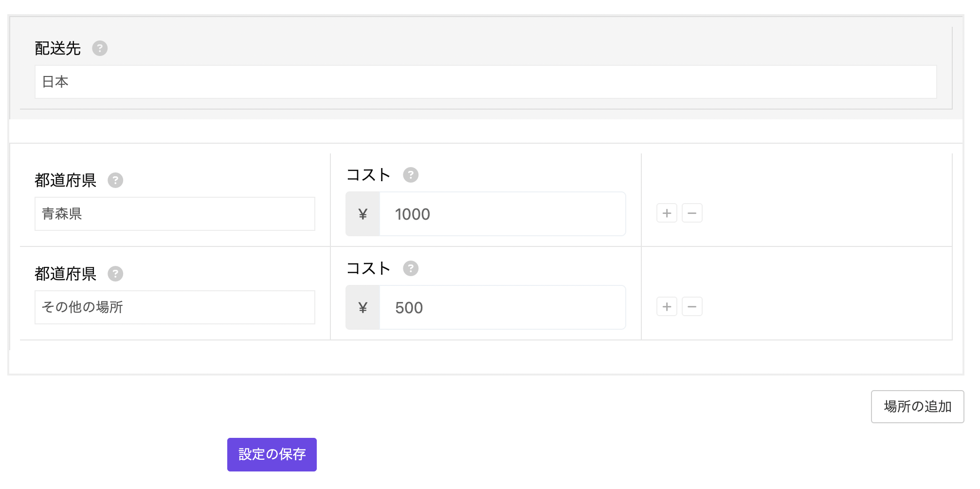Image resolution: width=980 pixels, height=489 pixels.
Task: Open the prefecture selector showing 青森県
Action: pyautogui.click(x=175, y=214)
